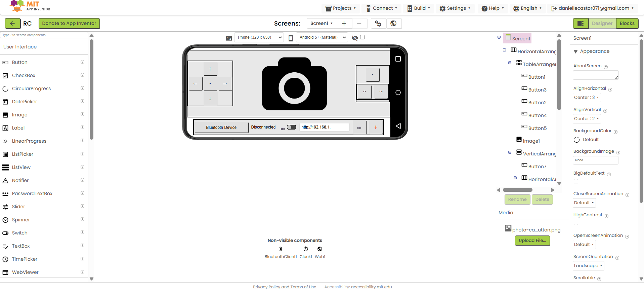Screen dimensions: 644x290
Task: Open the English language menu
Action: 527,8
